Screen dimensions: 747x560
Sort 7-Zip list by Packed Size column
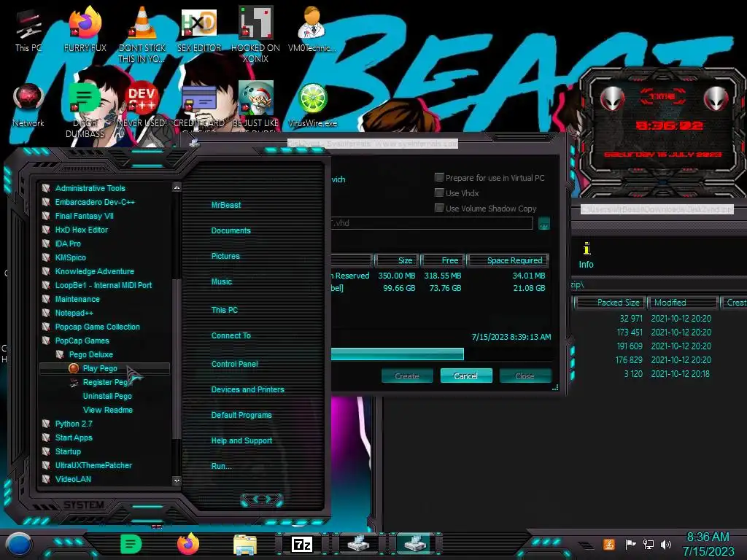point(610,303)
